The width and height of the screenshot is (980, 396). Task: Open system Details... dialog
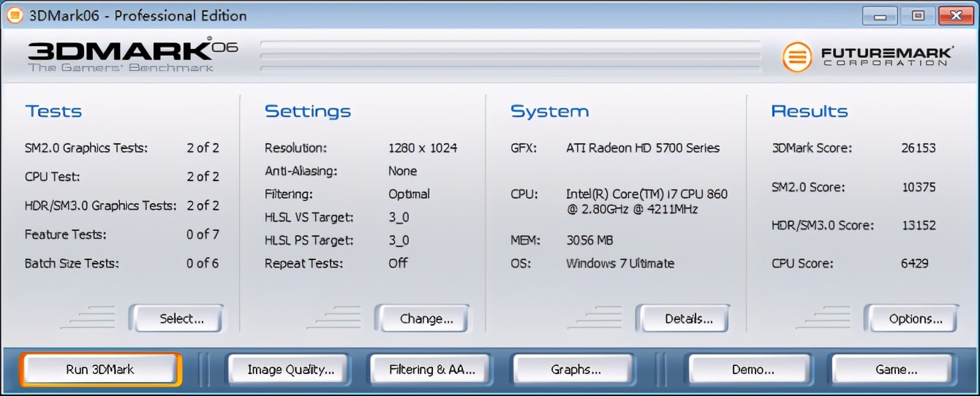coord(683,319)
